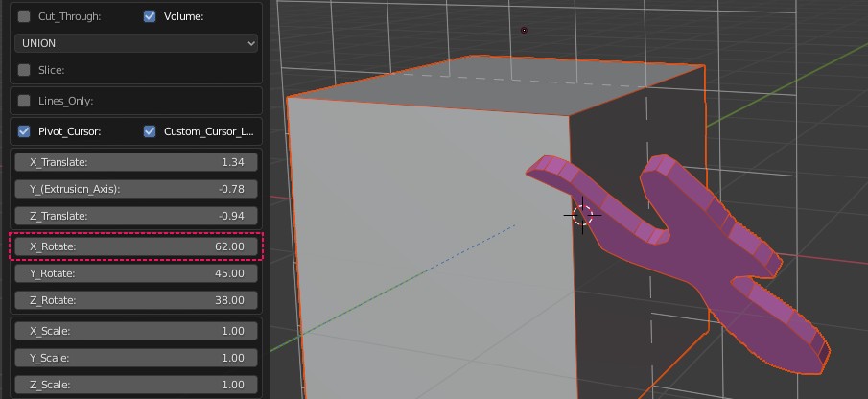Select the Y_Rotate value field
The image size is (868, 399).
136,273
